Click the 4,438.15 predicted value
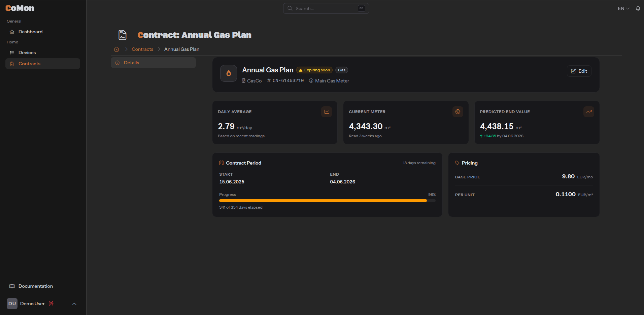 pyautogui.click(x=497, y=126)
